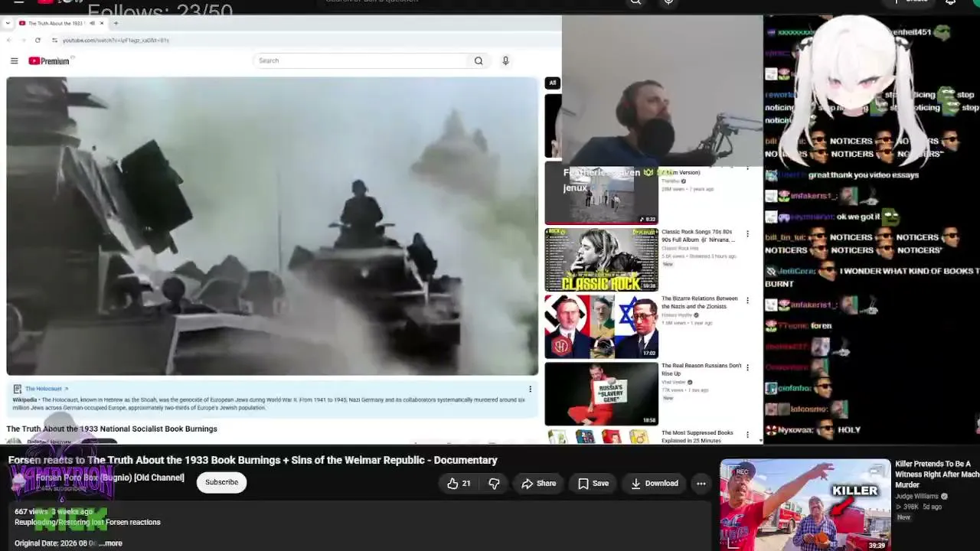This screenshot has width=980, height=551.
Task: Click the 'Classic Rock Songs 70s 80s' title
Action: tap(697, 236)
